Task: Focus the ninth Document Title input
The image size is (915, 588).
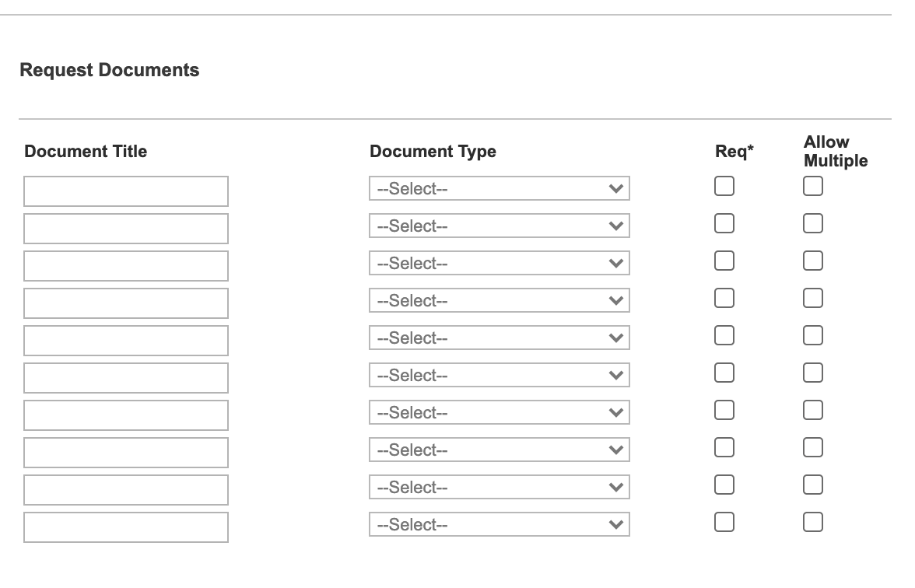Action: pos(126,490)
